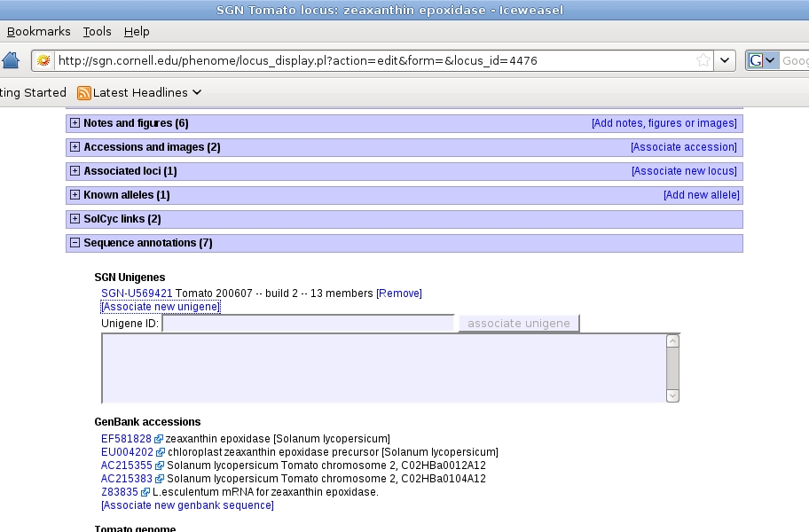Viewport: 809px width, 532px height.
Task: Expand the Known alleles section
Action: (x=75, y=195)
